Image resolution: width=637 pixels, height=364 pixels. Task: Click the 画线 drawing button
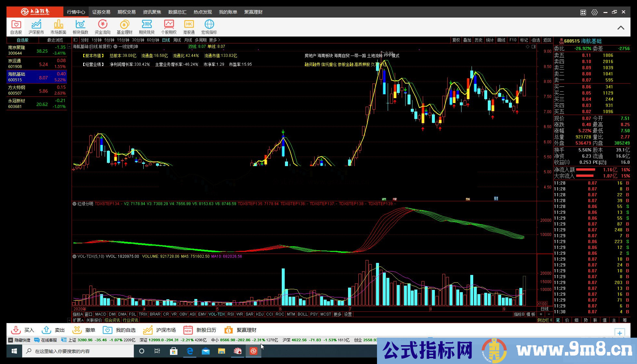[x=501, y=40]
